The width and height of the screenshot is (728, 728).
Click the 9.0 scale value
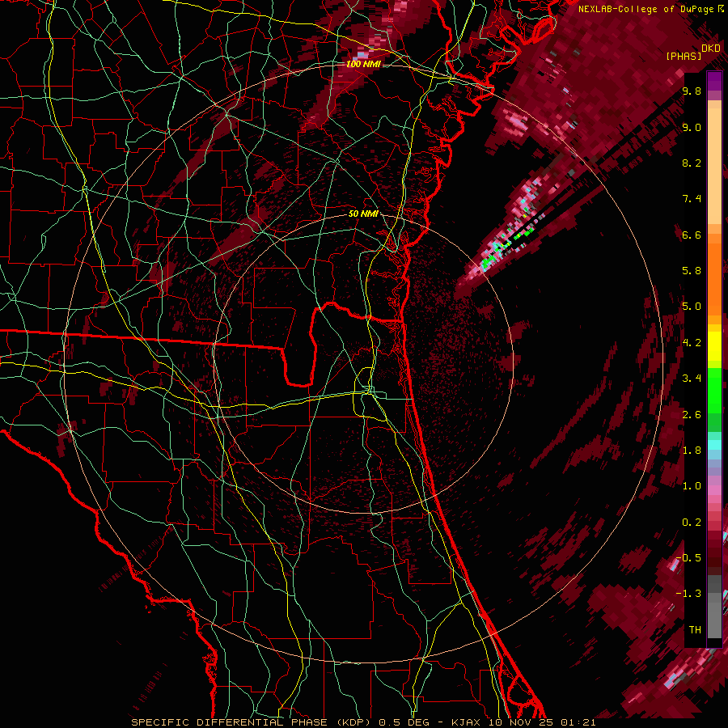pos(692,127)
